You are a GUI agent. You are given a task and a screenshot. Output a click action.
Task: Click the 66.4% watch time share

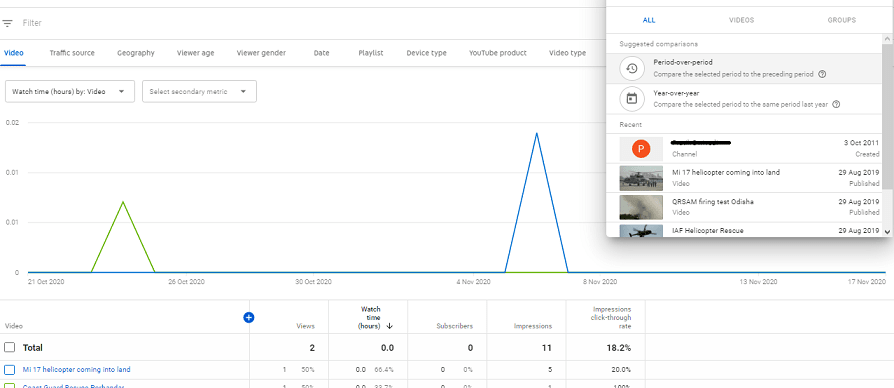coord(385,370)
